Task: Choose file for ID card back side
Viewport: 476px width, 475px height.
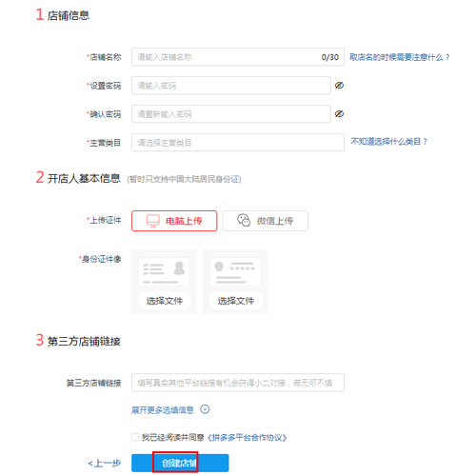Action: [235, 301]
